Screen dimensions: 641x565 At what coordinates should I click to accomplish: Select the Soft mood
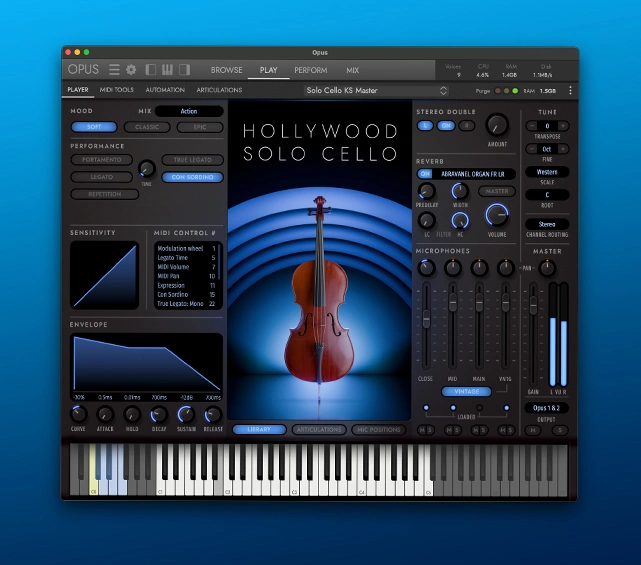[x=94, y=127]
